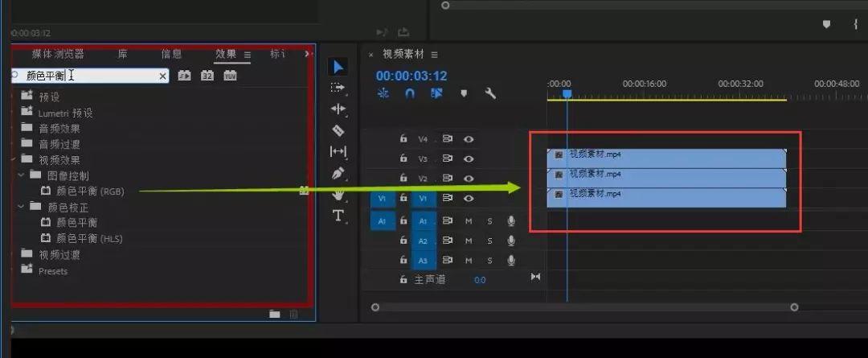This screenshot has width=868, height=358.
Task: Toggle Linked Selection icon in timeline
Action: [436, 93]
